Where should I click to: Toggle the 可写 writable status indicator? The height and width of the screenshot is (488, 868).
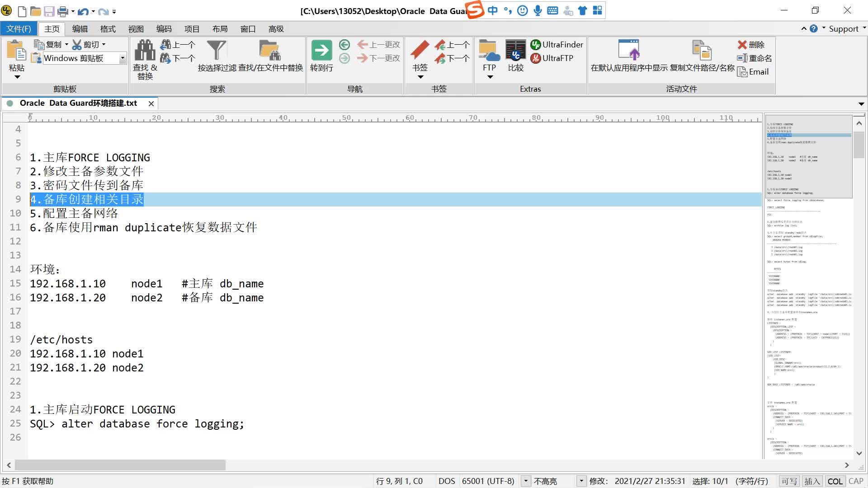tap(789, 481)
